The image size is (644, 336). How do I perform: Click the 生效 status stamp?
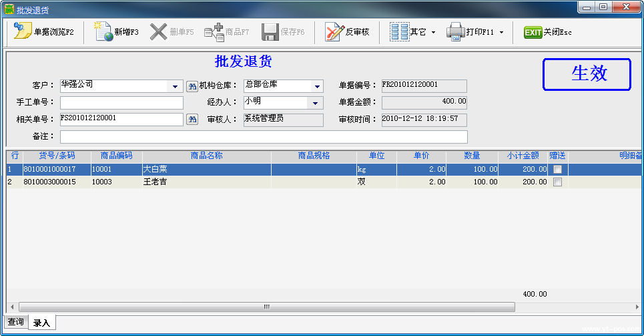pyautogui.click(x=587, y=74)
